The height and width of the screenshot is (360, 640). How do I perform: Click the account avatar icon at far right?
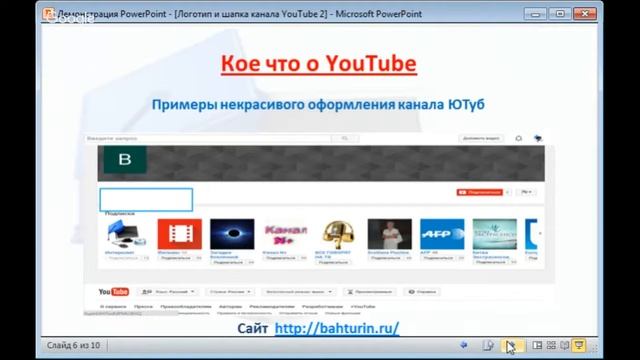(538, 138)
